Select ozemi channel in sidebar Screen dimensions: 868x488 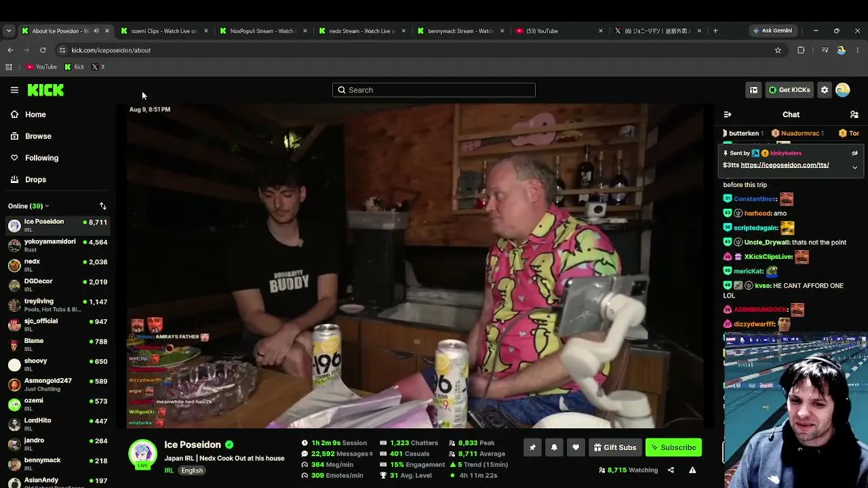pos(58,404)
